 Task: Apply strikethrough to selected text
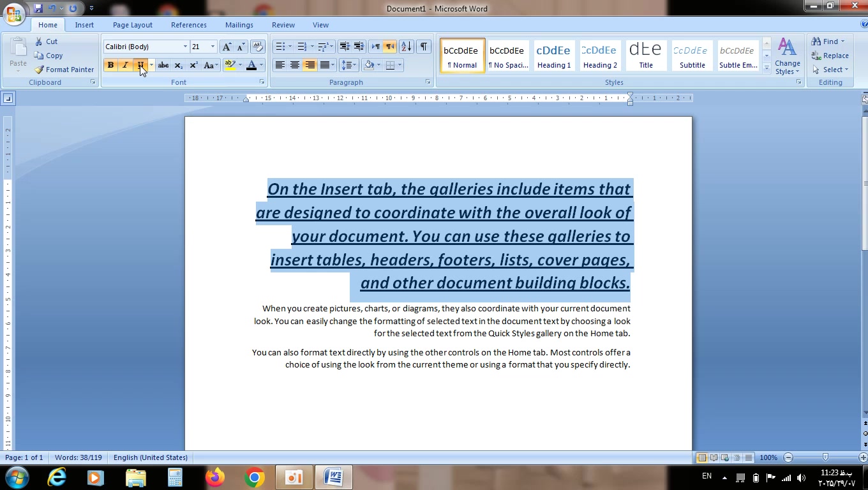pos(163,65)
